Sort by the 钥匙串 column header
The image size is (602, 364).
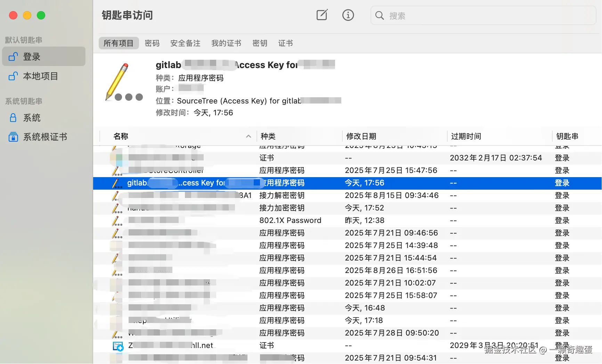tap(577, 136)
